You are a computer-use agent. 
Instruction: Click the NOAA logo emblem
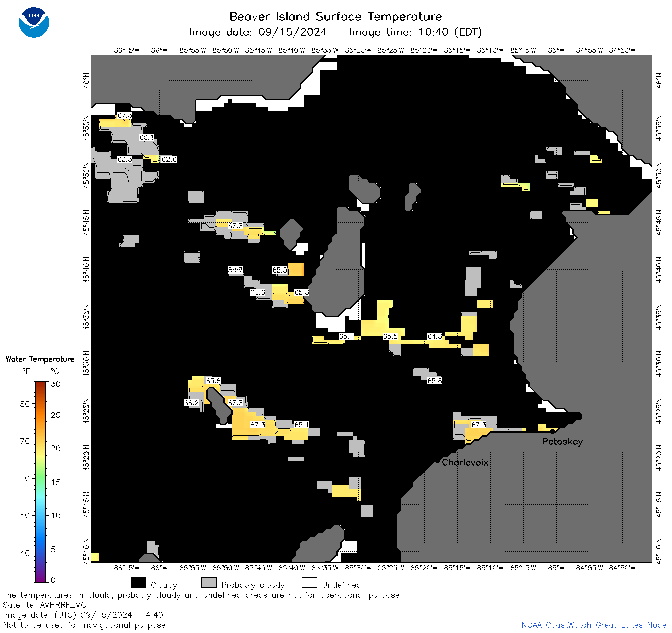[x=34, y=22]
